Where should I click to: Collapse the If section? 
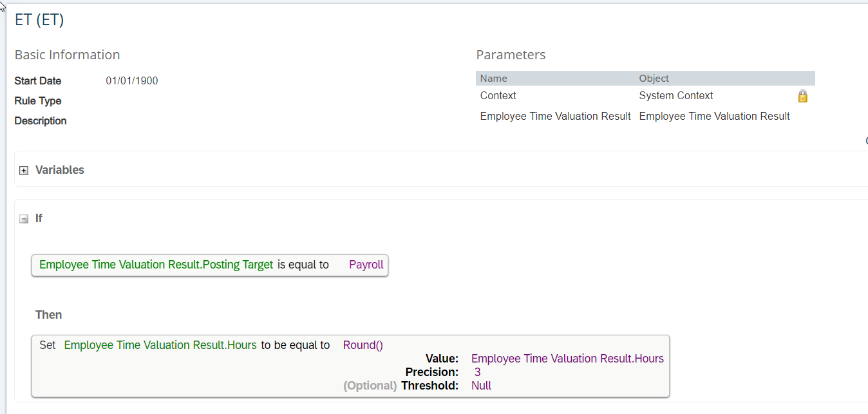(x=24, y=219)
